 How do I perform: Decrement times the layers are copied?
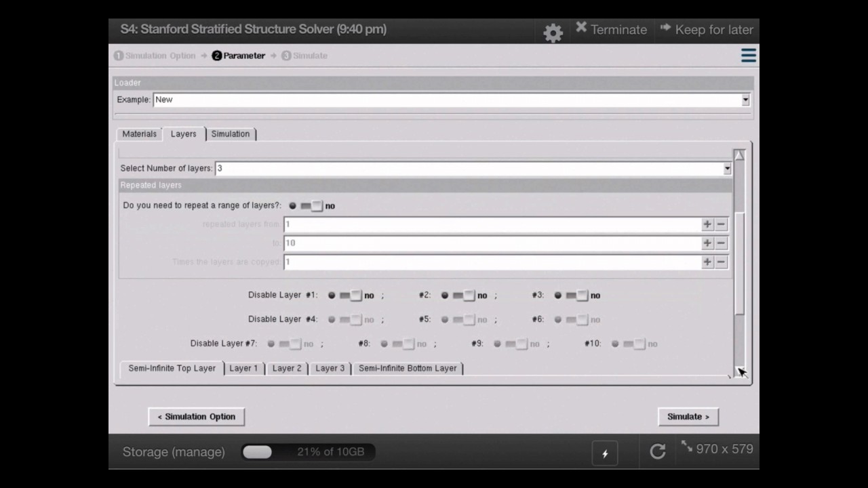(721, 262)
